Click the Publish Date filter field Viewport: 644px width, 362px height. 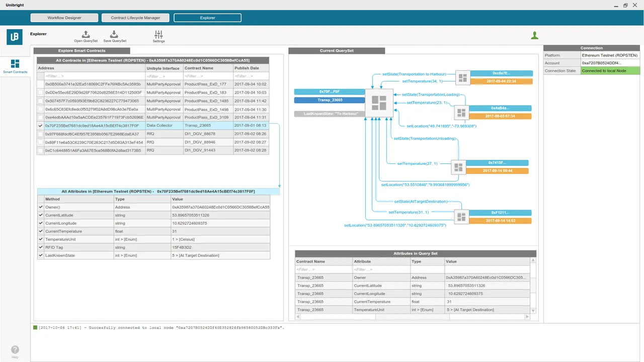point(251,76)
